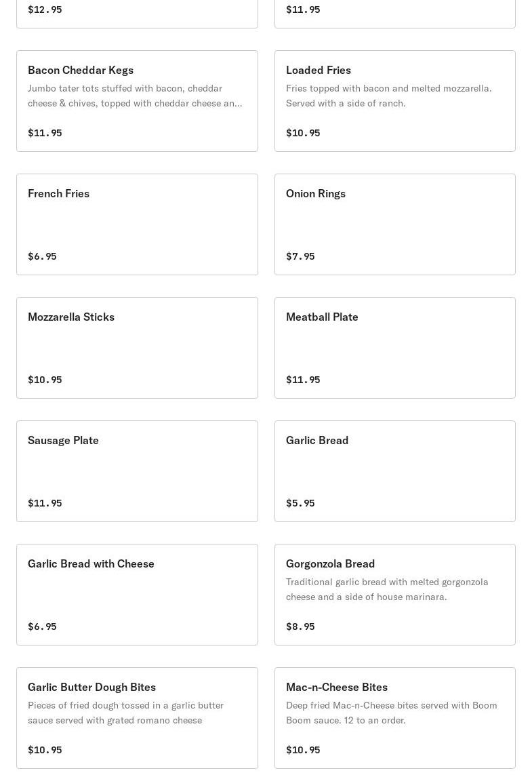Screen dimensions: 532x775
Task: Open the partially visible $12.95 card
Action: click(x=137, y=14)
